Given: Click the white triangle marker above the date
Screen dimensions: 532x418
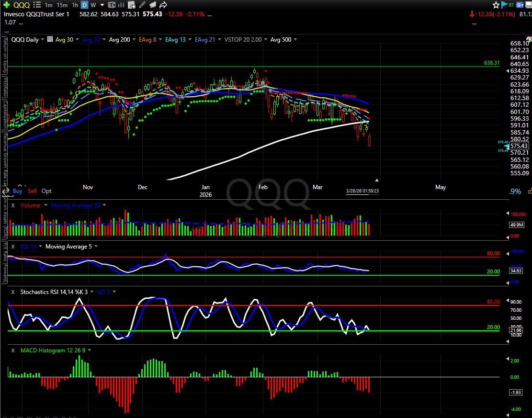Looking at the screenshot, I should [x=376, y=180].
